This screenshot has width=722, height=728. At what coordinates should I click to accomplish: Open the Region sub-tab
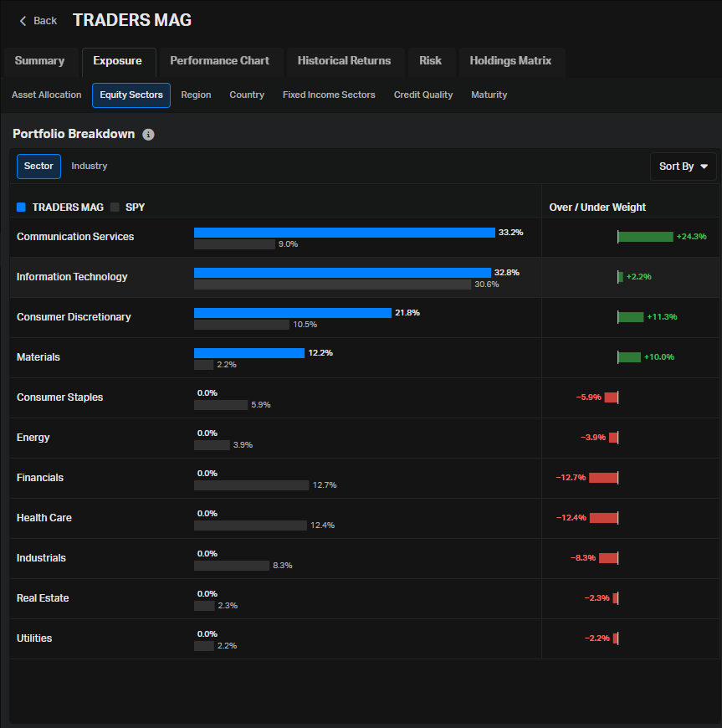(196, 95)
